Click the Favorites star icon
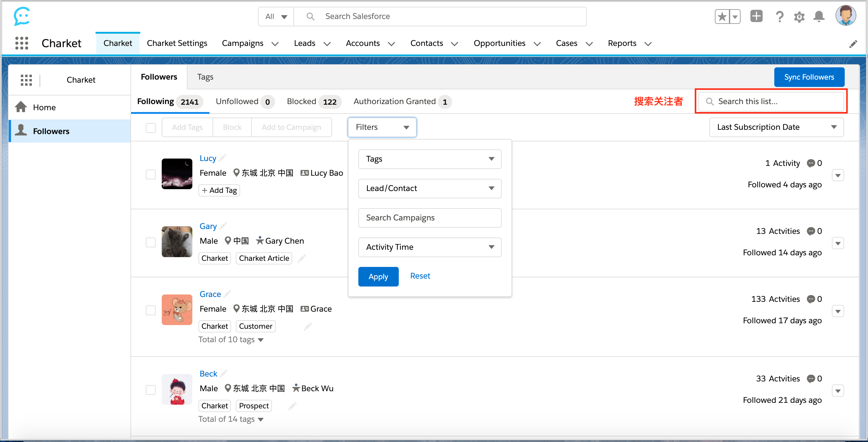Viewport: 868px width, 442px height. pyautogui.click(x=722, y=17)
